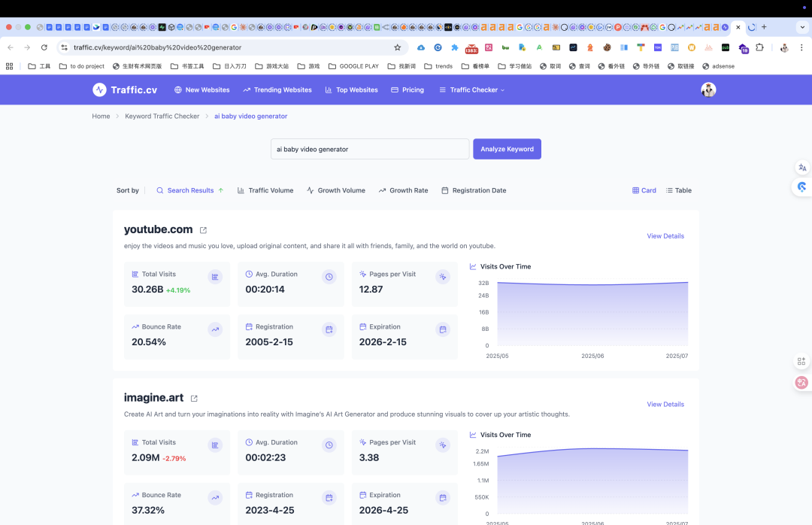The height and width of the screenshot is (525, 812).
Task: Click imagine.art Avg. Duration clock icon
Action: point(329,445)
